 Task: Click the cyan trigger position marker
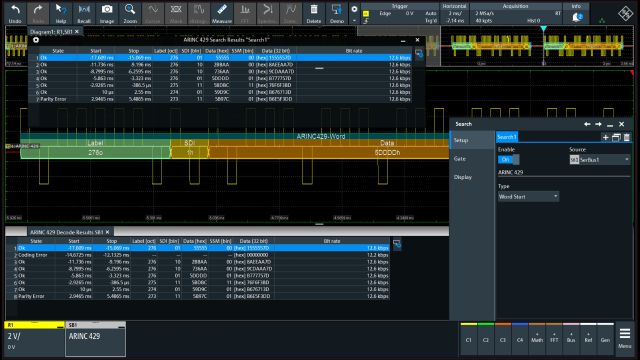coord(544,29)
